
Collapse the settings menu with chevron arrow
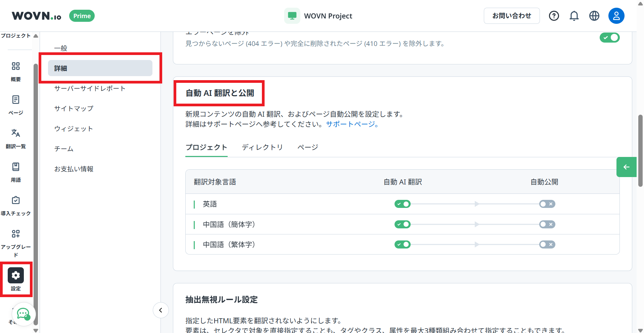tap(160, 310)
